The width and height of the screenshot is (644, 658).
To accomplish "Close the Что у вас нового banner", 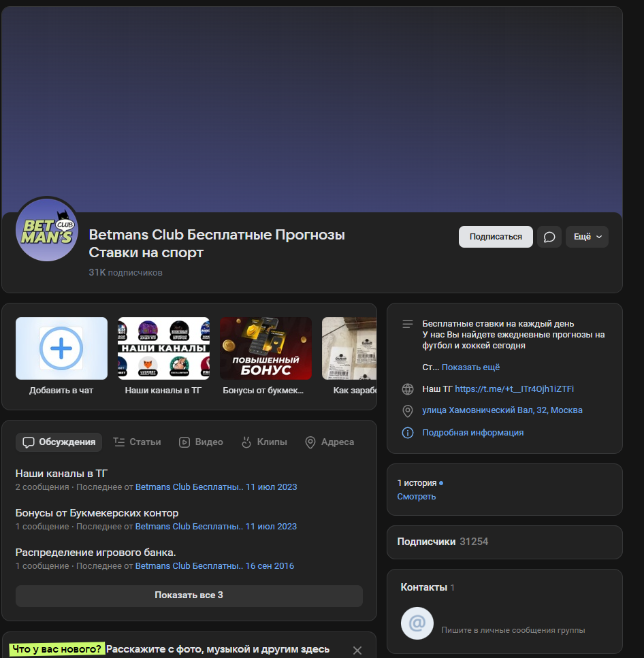I will click(x=357, y=650).
